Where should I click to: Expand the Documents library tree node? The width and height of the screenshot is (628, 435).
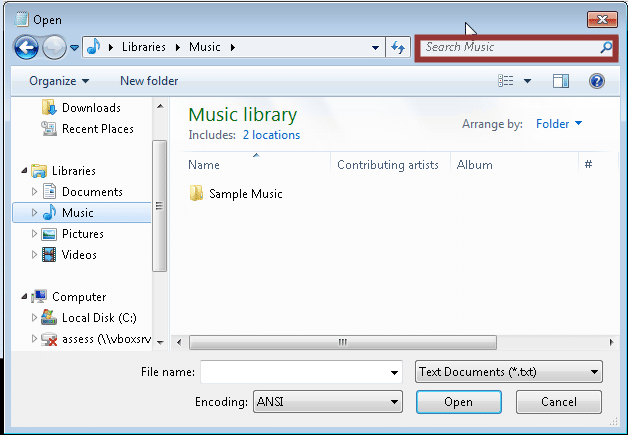35,192
